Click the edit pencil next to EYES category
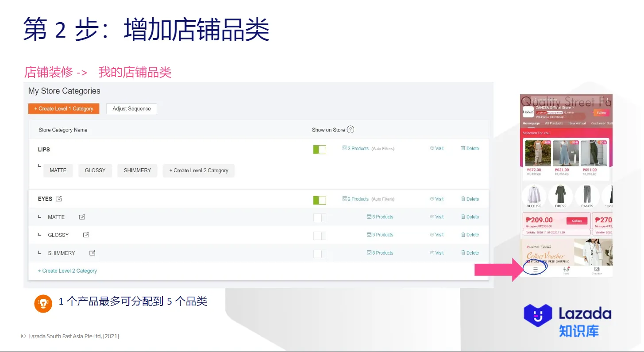 tap(58, 199)
